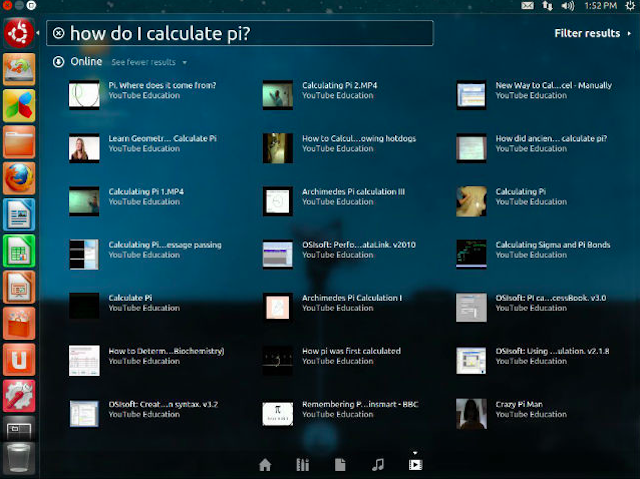Open LibreOffice Impress from launcher
This screenshot has width=640, height=479.
[19, 287]
